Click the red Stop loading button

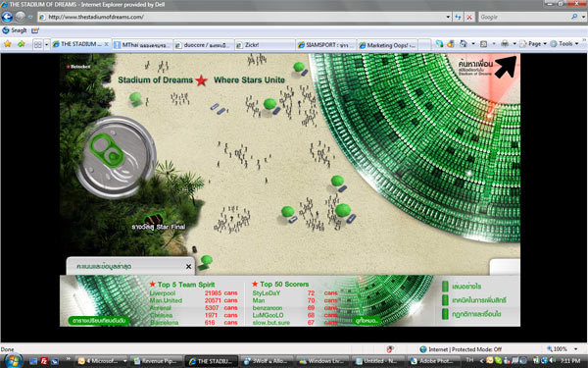pos(469,17)
